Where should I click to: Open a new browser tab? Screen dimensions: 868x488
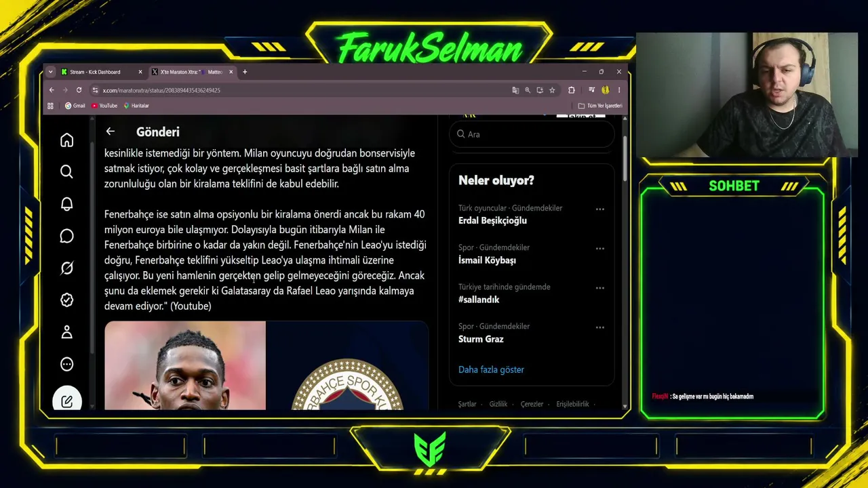245,72
